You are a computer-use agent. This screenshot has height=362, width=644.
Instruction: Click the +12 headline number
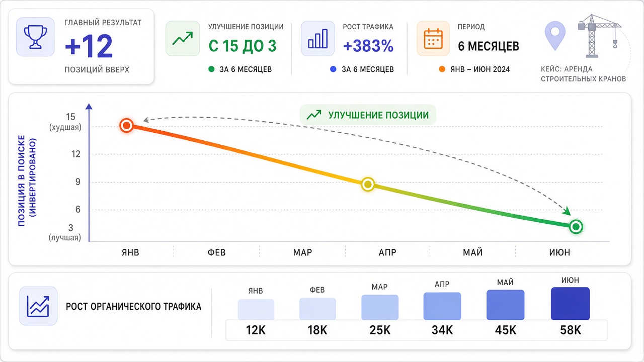(x=89, y=47)
